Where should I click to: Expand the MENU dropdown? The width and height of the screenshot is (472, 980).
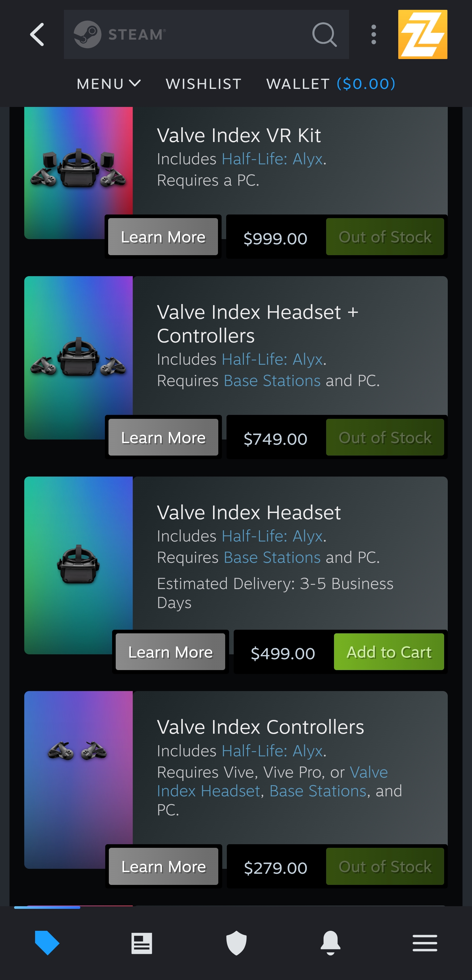109,84
